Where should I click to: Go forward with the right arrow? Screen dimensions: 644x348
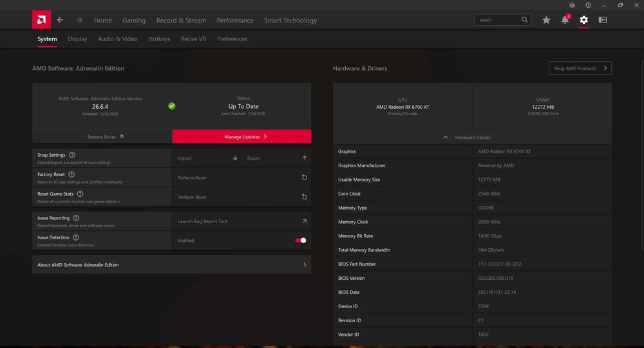[79, 20]
